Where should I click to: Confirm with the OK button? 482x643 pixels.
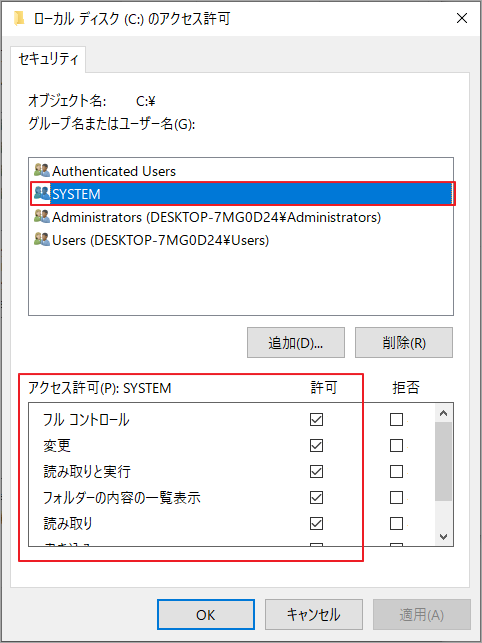[206, 614]
